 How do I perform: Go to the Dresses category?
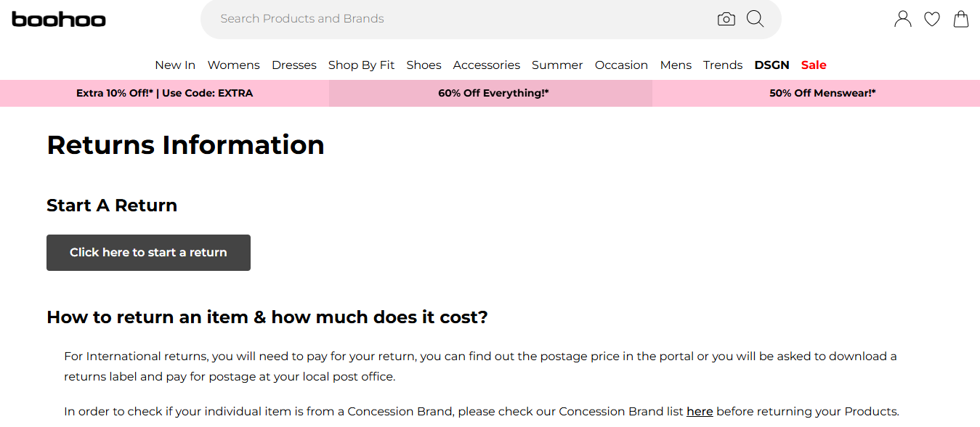294,65
